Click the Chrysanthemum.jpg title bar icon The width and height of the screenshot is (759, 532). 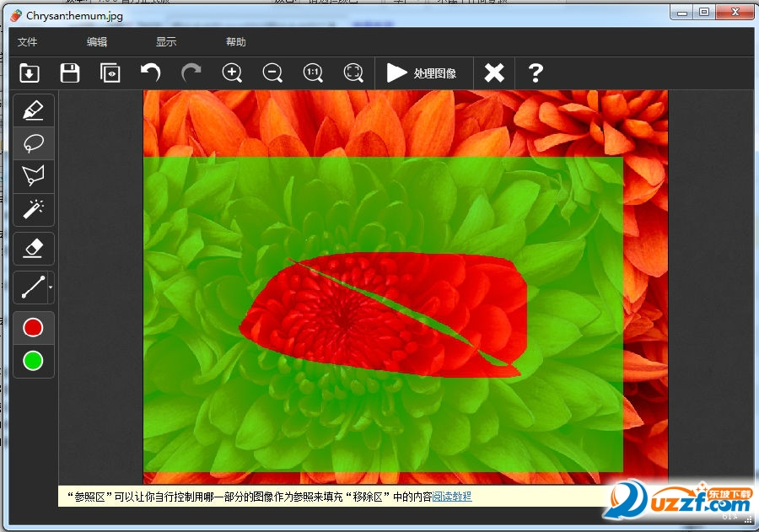pyautogui.click(x=17, y=15)
